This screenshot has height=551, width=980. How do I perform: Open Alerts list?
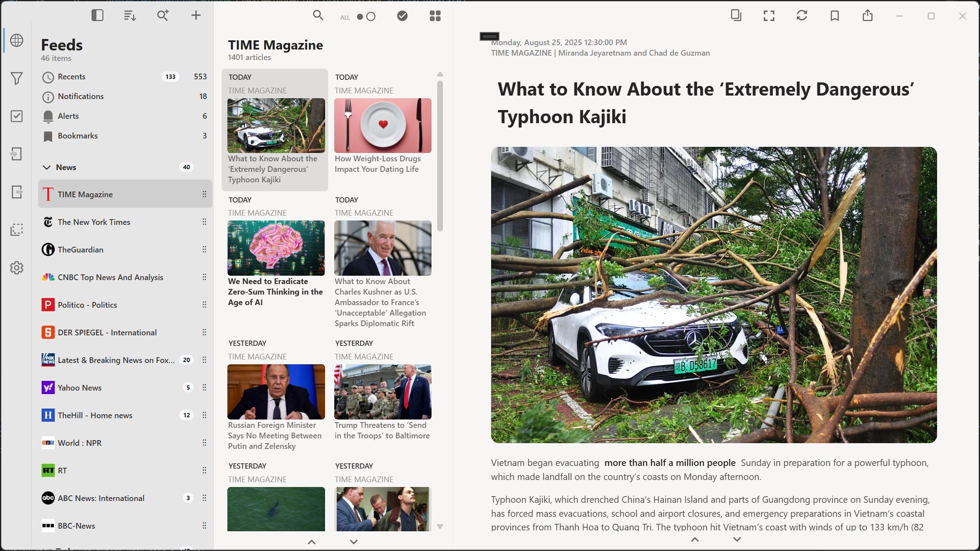(125, 116)
